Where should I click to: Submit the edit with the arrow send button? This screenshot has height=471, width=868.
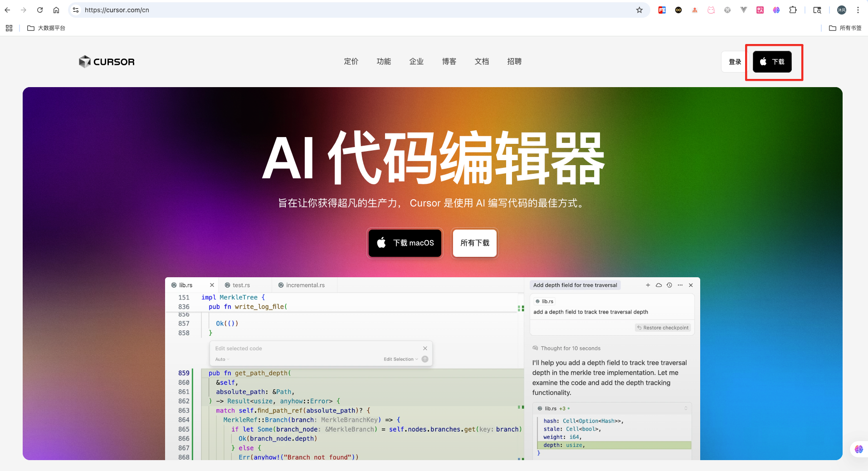tap(425, 359)
